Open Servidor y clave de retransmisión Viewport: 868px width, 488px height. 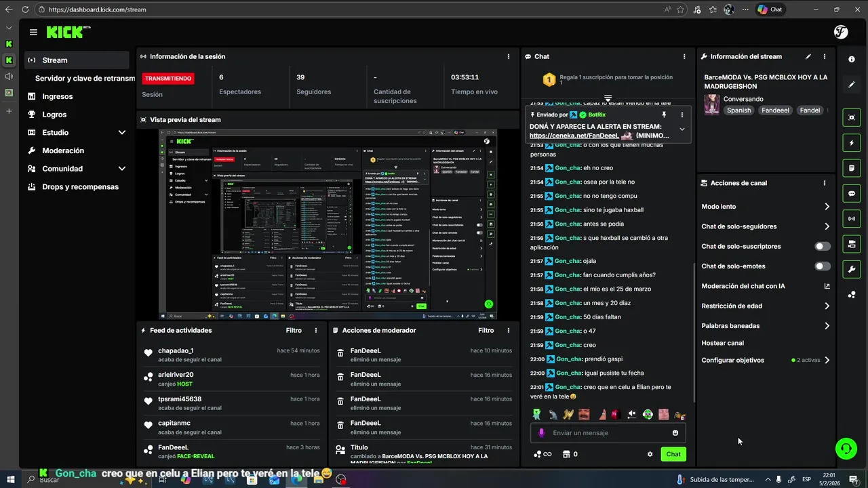84,79
